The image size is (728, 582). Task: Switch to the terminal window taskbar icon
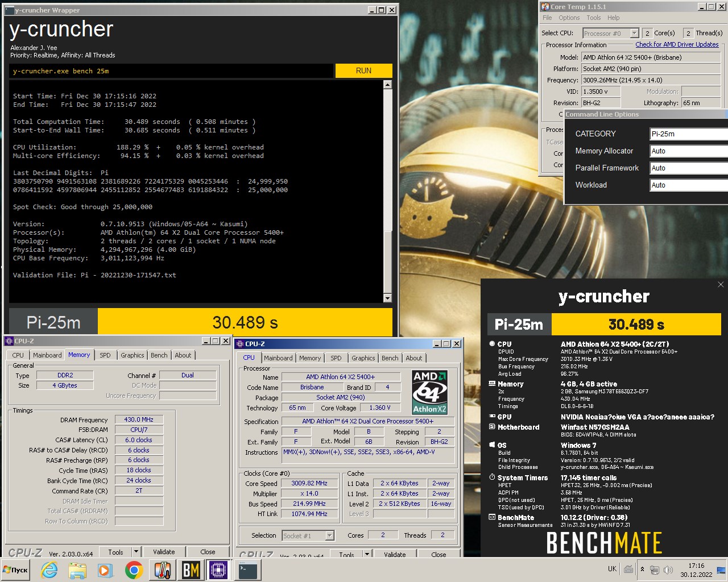coord(248,570)
